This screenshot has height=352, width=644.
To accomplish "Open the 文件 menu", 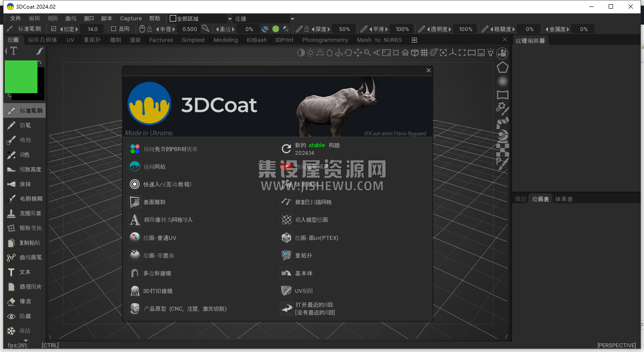I will tap(16, 19).
